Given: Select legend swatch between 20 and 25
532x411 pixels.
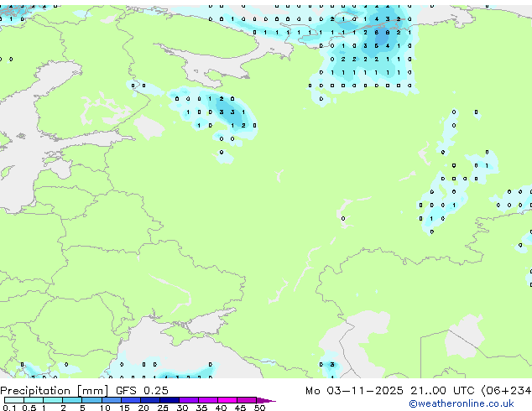Looking at the screenshot, I should pyautogui.click(x=150, y=400).
